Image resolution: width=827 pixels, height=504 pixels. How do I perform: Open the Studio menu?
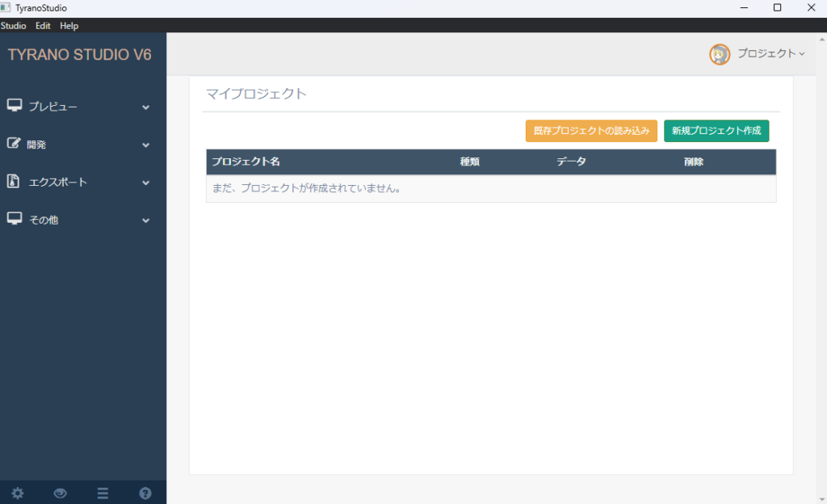pyautogui.click(x=14, y=26)
